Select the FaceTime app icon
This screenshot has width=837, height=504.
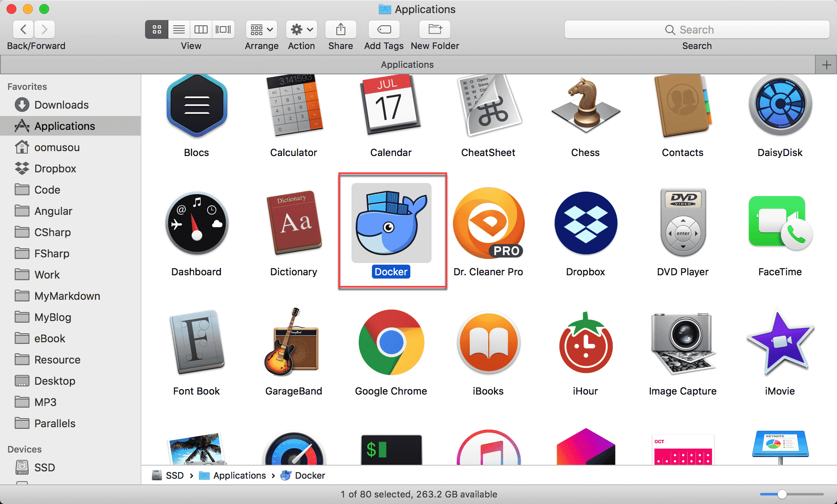tap(780, 223)
